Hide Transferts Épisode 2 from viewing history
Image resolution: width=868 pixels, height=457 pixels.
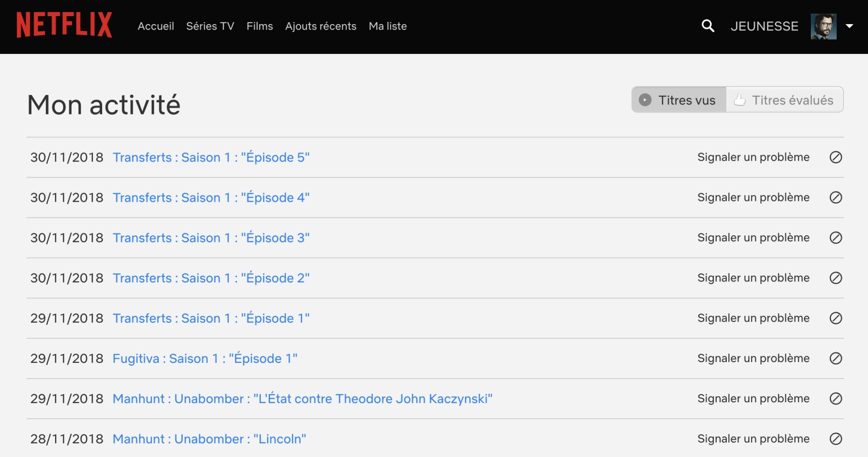pos(835,278)
